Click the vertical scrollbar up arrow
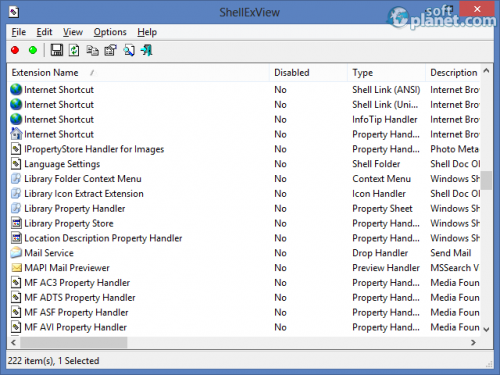500x375 pixels. pyautogui.click(x=486, y=71)
